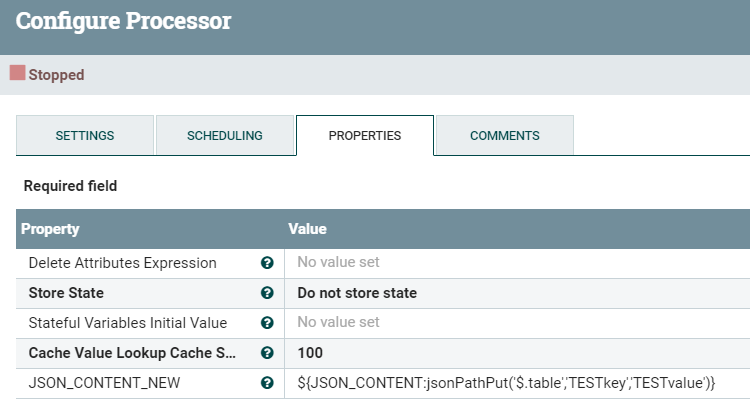Screen dimensions: 750x420
Task: Click help icon beside Stateful Variables Initial Value
Action: click(267, 323)
